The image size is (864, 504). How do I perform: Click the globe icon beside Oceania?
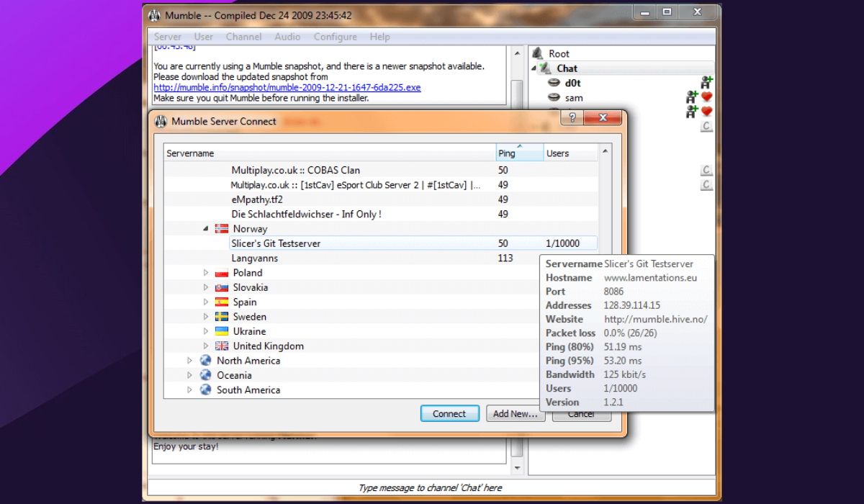[x=206, y=375]
